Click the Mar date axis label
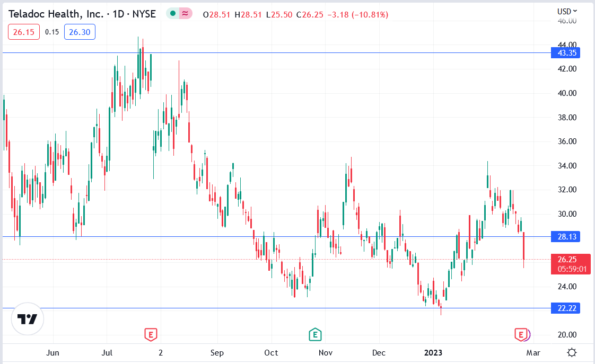This screenshot has height=364, width=595. 533,353
